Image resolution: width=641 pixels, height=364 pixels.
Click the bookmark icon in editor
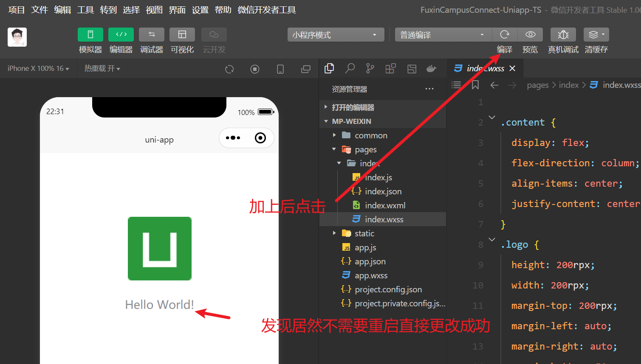[475, 85]
